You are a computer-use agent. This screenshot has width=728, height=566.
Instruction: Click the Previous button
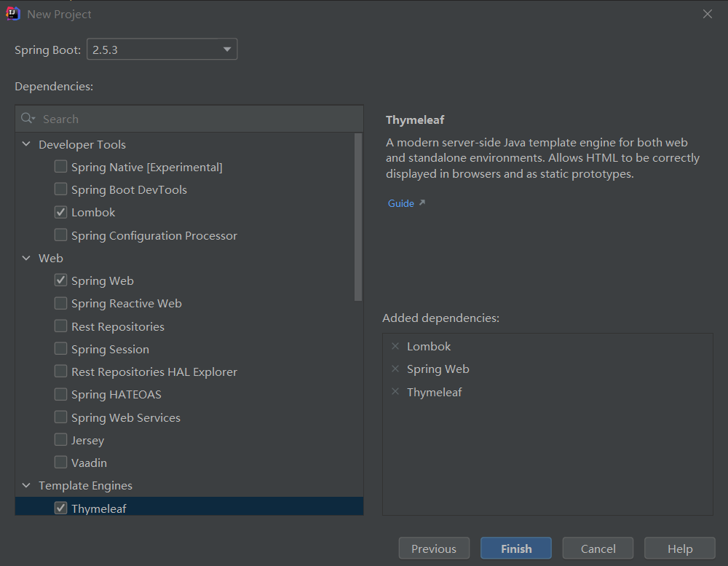[x=434, y=549]
